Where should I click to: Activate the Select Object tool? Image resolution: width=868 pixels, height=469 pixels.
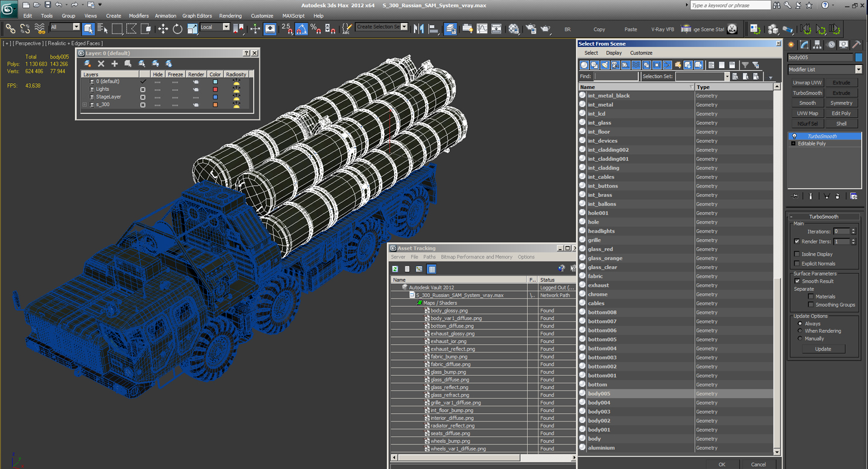[89, 29]
